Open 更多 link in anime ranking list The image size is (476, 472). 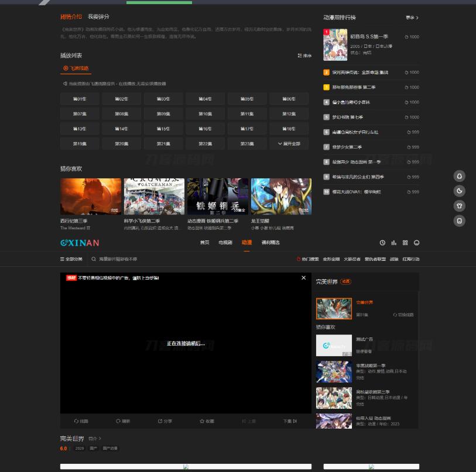coord(412,18)
